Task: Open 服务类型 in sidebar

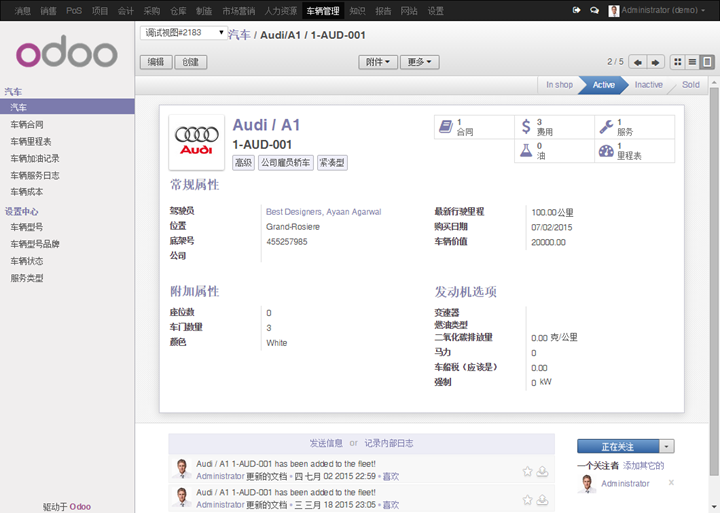Action: [x=27, y=278]
